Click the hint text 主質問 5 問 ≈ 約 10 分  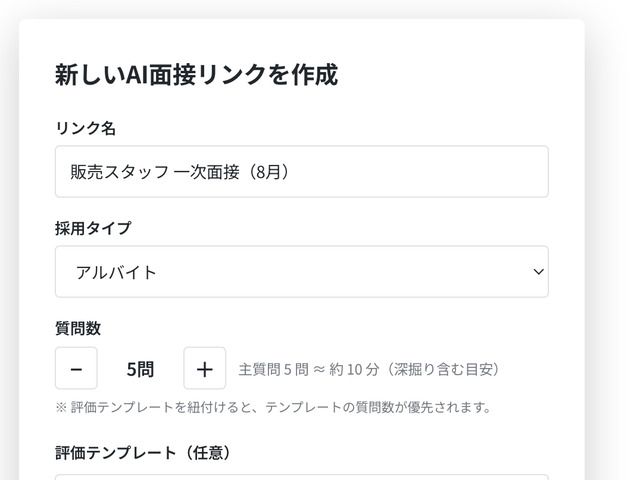click(x=309, y=369)
